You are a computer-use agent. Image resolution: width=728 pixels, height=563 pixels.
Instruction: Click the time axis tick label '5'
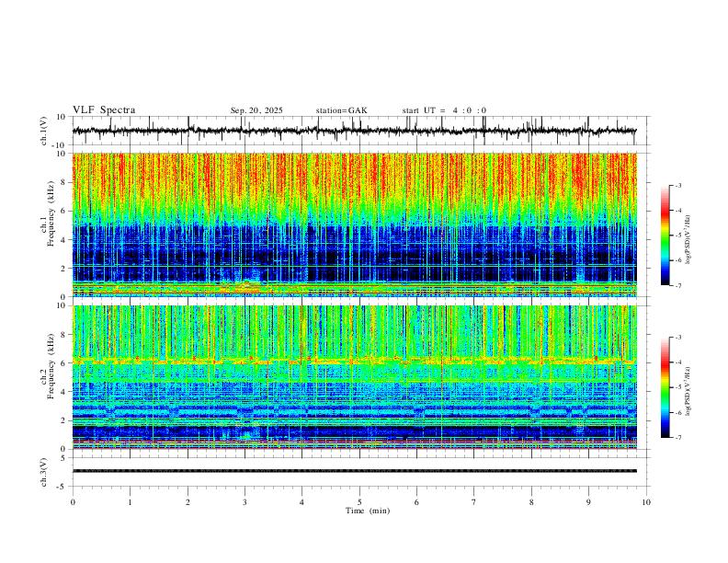pyautogui.click(x=359, y=502)
